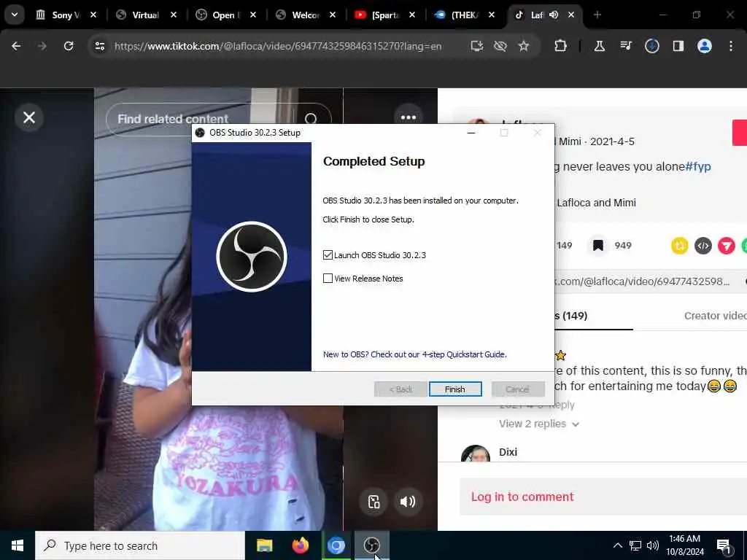Open the downloads icon in the browser toolbar
The image size is (747, 560).
pos(651,46)
